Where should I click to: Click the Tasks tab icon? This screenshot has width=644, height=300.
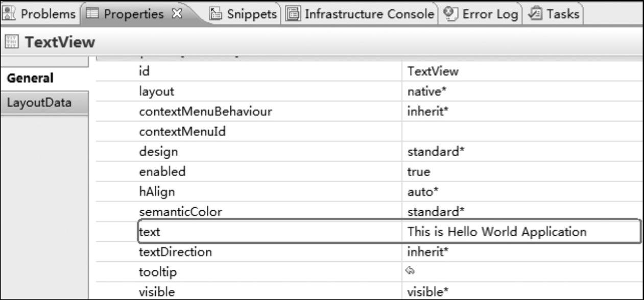[536, 14]
